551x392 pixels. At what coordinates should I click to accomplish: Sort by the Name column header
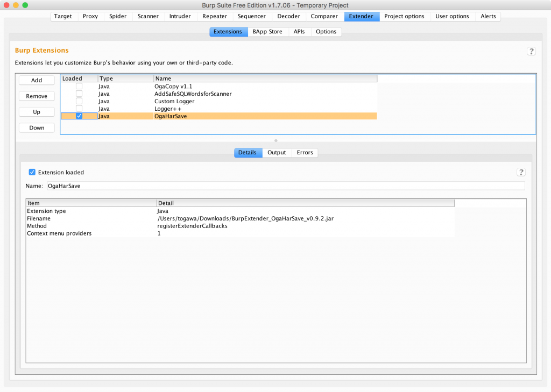(x=265, y=79)
